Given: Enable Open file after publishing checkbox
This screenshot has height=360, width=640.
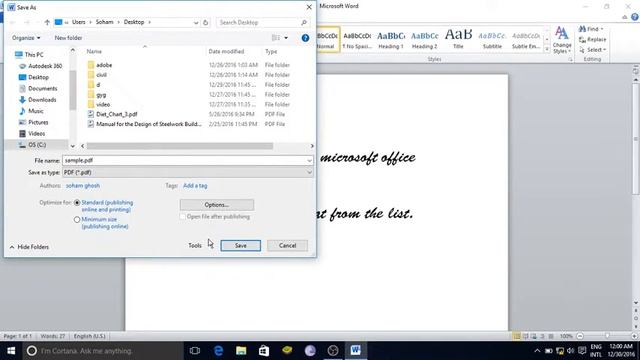Looking at the screenshot, I should click(x=182, y=217).
